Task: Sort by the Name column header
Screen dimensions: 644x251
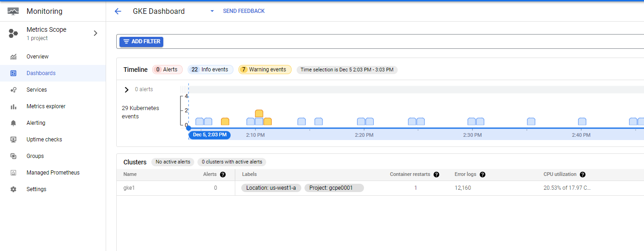Action: point(130,175)
